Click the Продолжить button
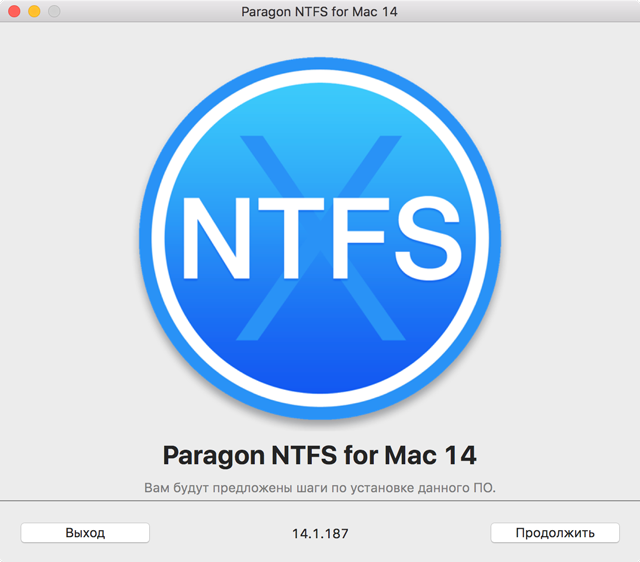The height and width of the screenshot is (562, 640). (555, 533)
